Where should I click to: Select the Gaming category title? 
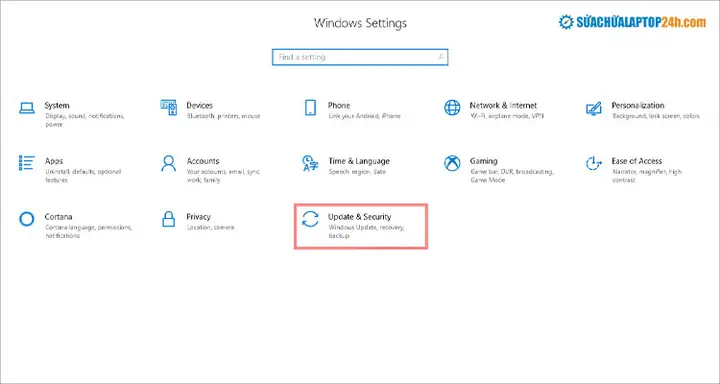[484, 161]
